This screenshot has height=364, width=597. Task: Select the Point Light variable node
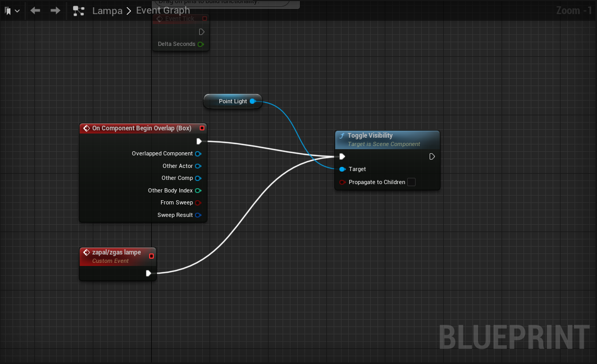point(229,101)
